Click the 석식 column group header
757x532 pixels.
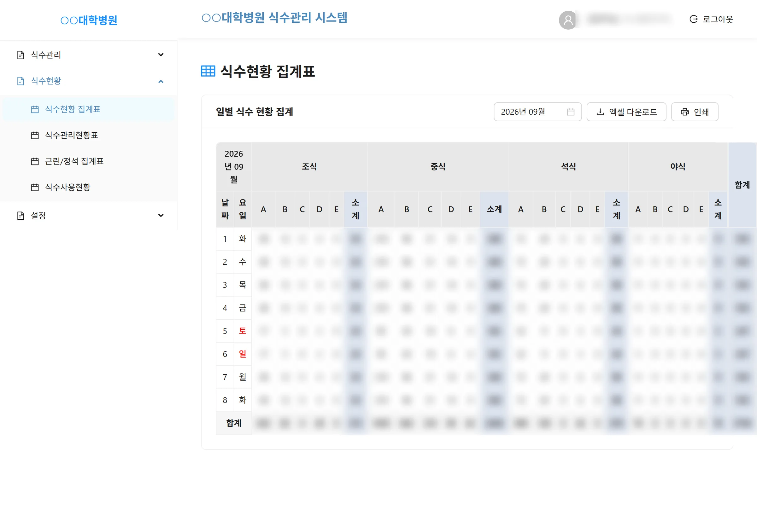tap(568, 166)
